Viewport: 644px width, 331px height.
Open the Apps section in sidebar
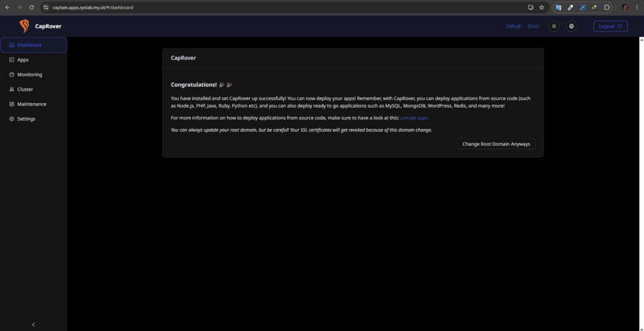click(x=33, y=60)
